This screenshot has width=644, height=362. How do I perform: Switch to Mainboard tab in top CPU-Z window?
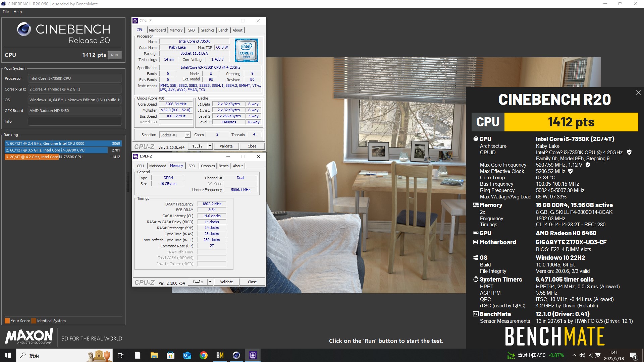coord(157,30)
